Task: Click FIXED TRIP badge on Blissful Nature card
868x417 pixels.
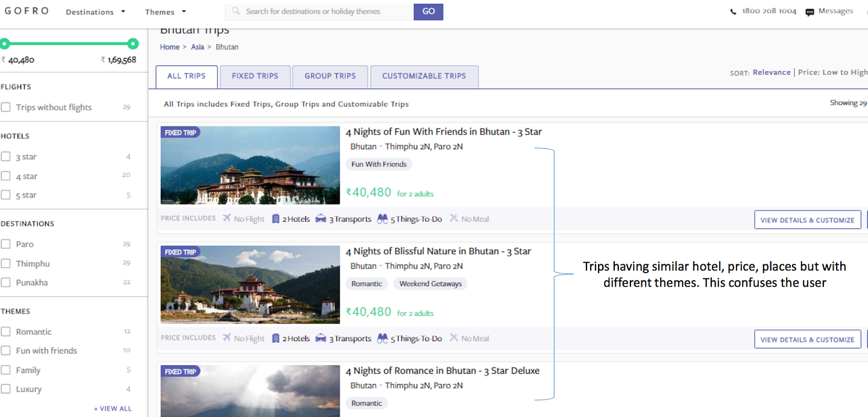Action: [x=180, y=252]
